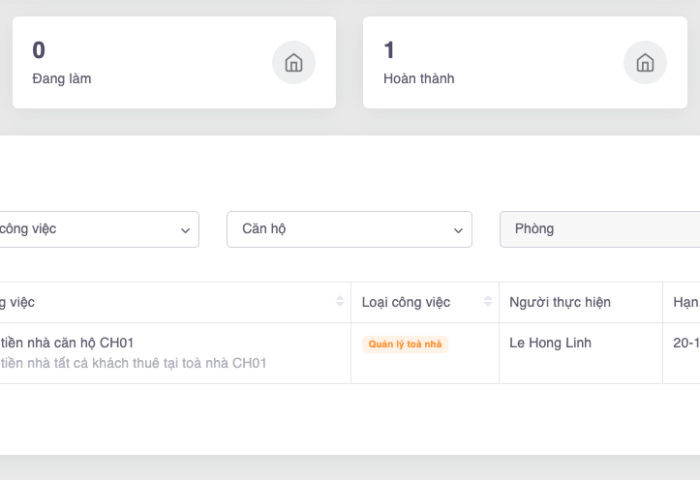Viewport: 700px width, 480px height.
Task: Click the count 1 above Hoàn thành
Action: pos(390,50)
